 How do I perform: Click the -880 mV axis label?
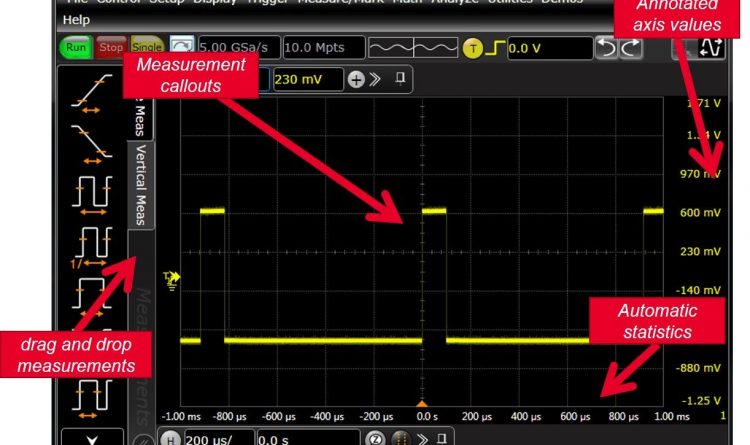coord(698,368)
